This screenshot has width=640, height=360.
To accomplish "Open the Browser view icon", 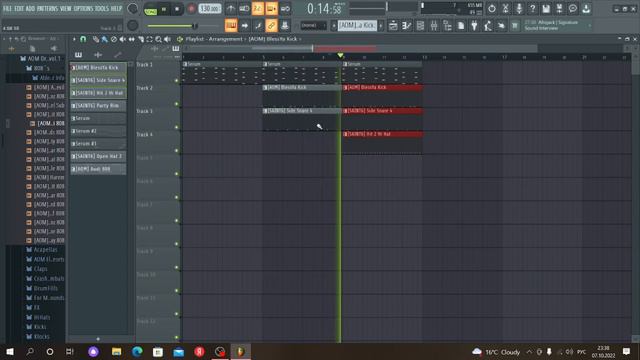I will click(x=447, y=26).
